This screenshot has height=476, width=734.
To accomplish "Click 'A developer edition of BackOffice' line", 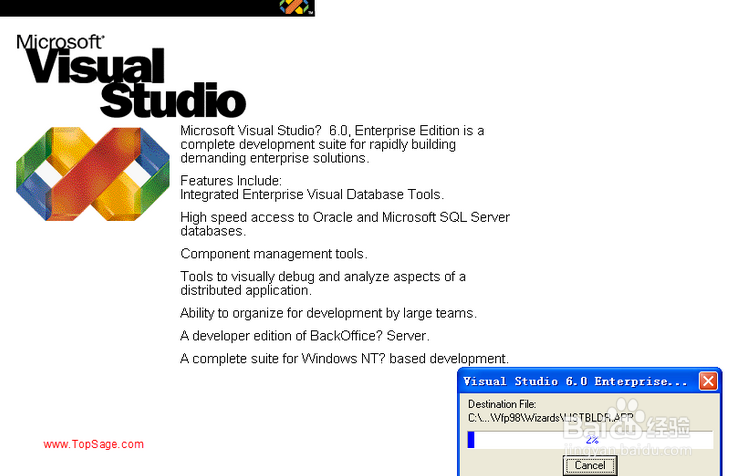I will pos(305,336).
